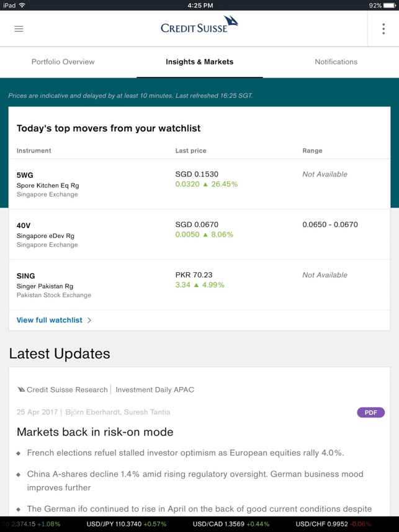Click the Last price column header
This screenshot has height=532, width=399.
(191, 151)
